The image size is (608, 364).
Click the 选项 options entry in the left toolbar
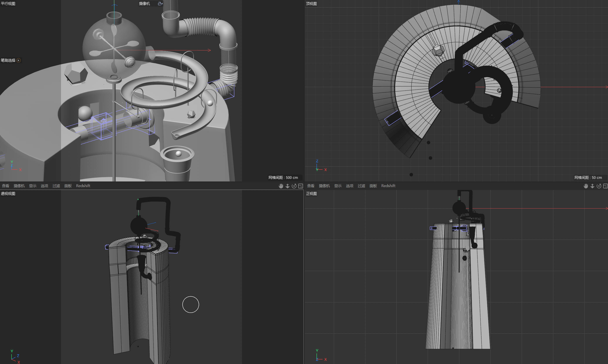[44, 186]
